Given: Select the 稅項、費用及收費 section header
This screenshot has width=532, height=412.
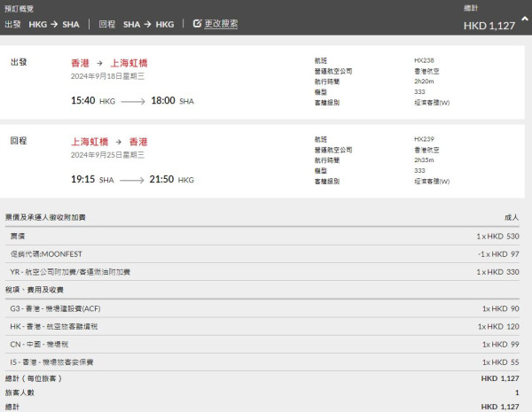Looking at the screenshot, I should pos(35,288).
